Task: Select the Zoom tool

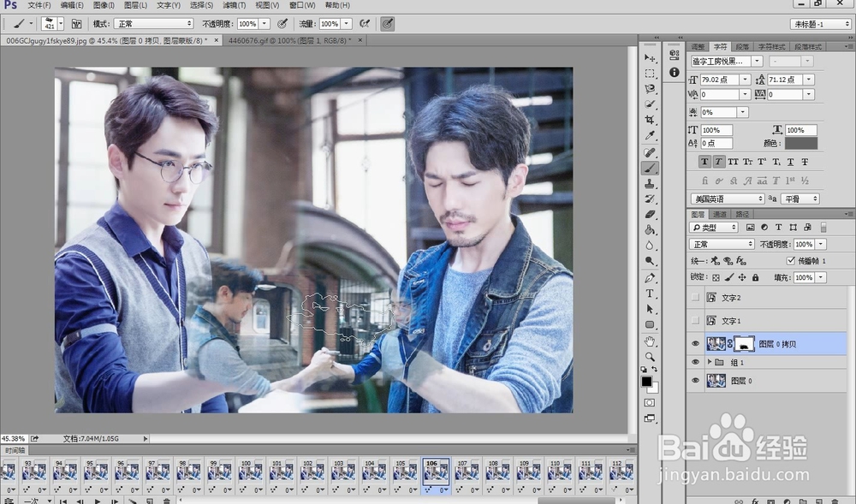Action: tap(649, 357)
